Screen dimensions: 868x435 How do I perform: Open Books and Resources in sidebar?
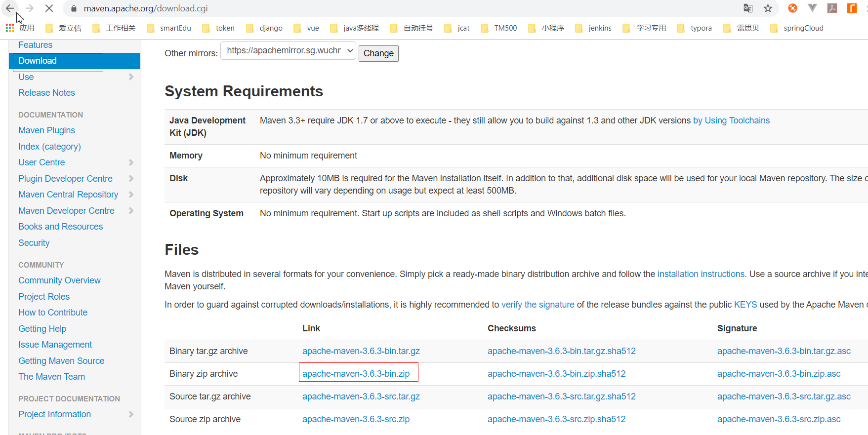[x=60, y=227]
